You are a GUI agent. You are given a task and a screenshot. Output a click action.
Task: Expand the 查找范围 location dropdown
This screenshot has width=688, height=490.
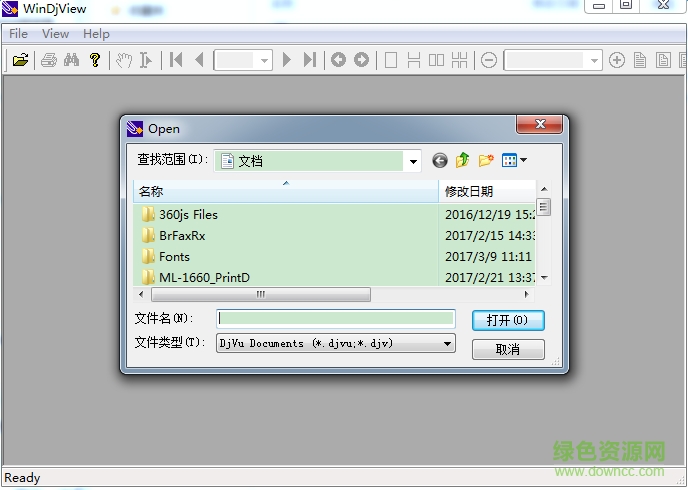click(413, 161)
